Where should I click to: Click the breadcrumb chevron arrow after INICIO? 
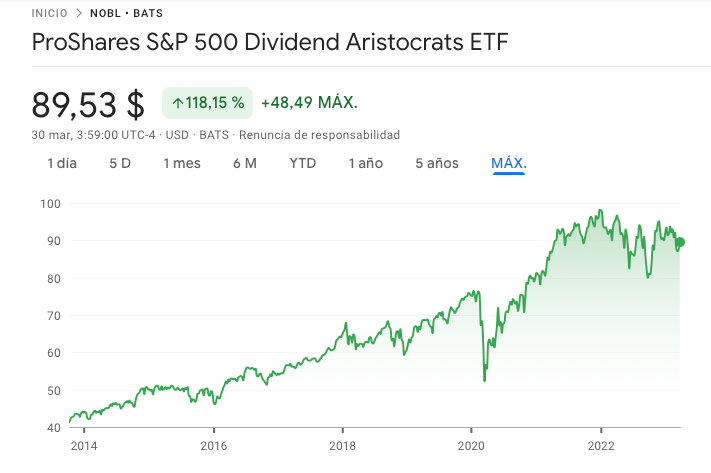pos(77,14)
